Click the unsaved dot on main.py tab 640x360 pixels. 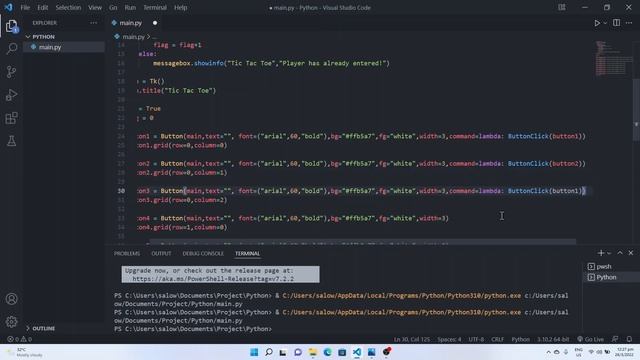click(155, 23)
